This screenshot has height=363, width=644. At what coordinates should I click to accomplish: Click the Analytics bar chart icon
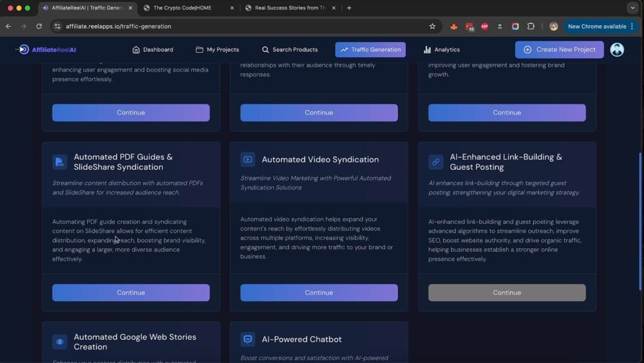427,50
